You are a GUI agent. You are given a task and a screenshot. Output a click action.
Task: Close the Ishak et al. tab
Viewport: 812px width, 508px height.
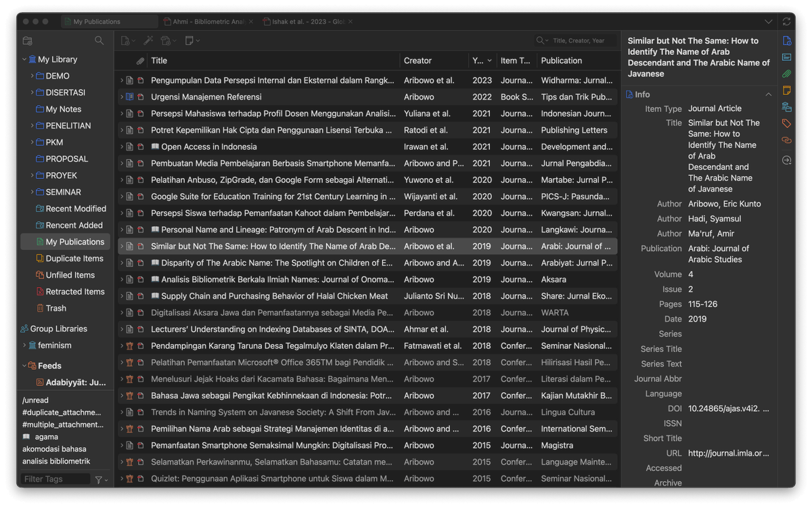pyautogui.click(x=351, y=22)
